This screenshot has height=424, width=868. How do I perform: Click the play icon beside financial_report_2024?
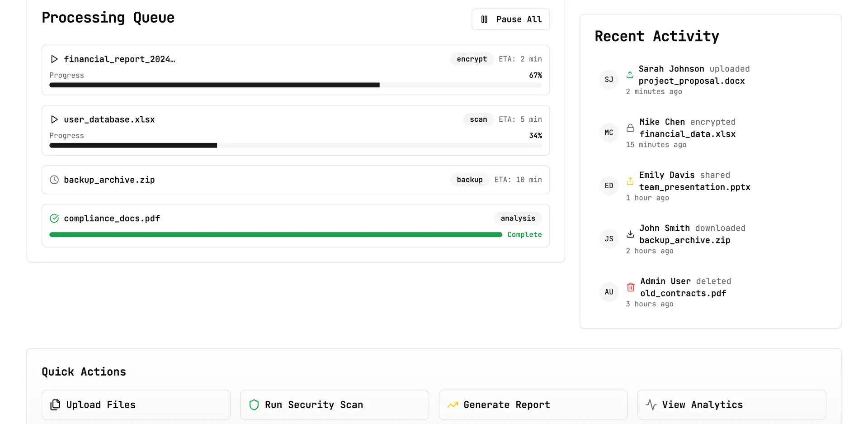54,59
